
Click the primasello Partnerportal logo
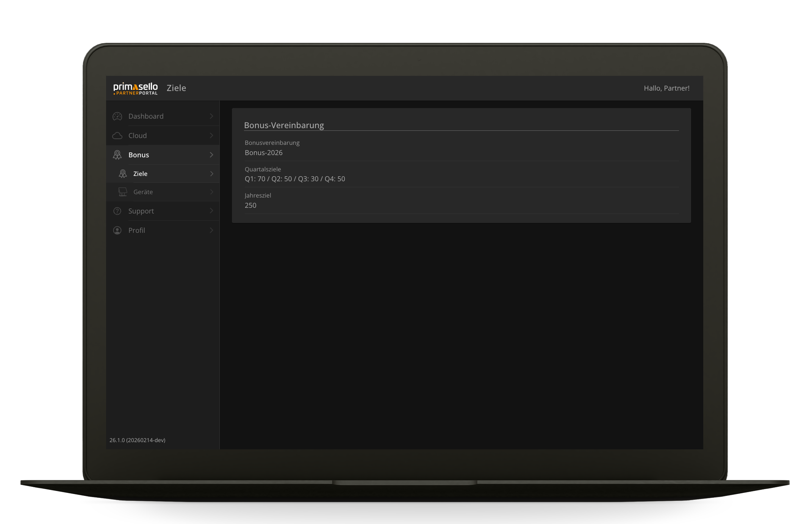click(x=135, y=88)
